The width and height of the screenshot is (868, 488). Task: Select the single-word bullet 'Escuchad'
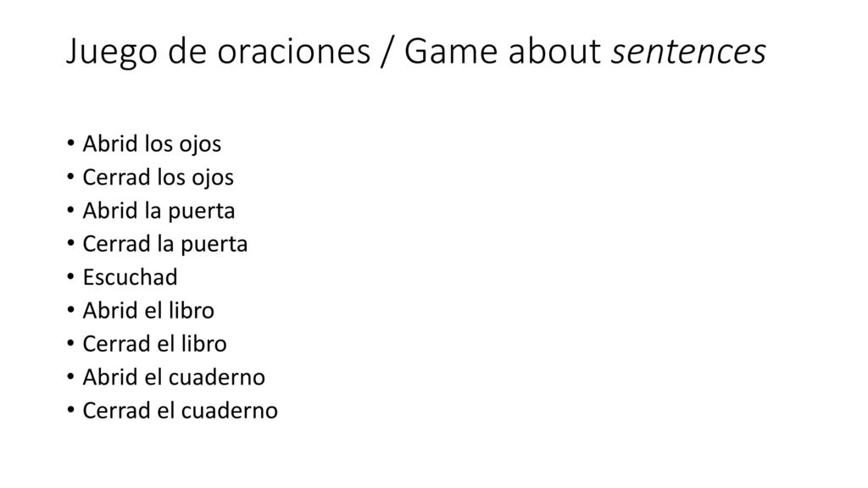130,277
